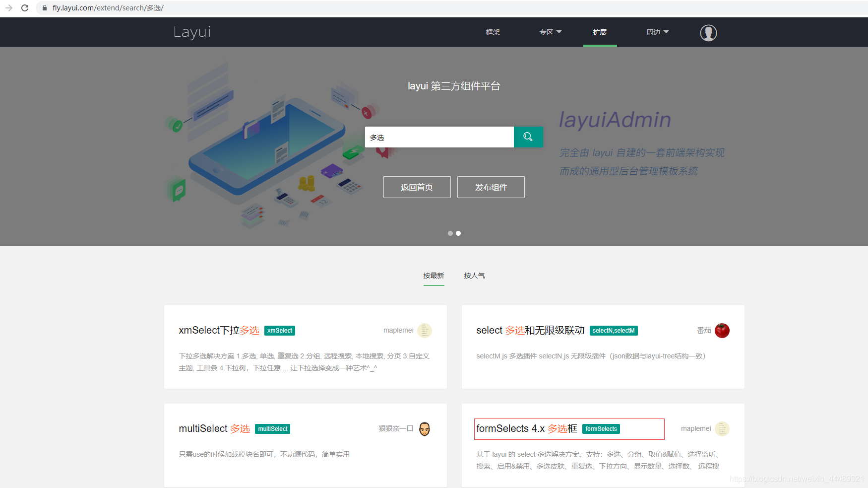Click the 发布组件 button
Viewport: 868px width, 488px height.
(491, 187)
